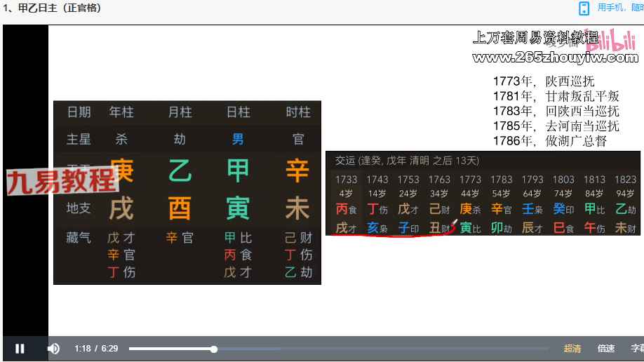Mute the video with the speaker icon
Screen dimensions: 644x362
click(x=53, y=349)
